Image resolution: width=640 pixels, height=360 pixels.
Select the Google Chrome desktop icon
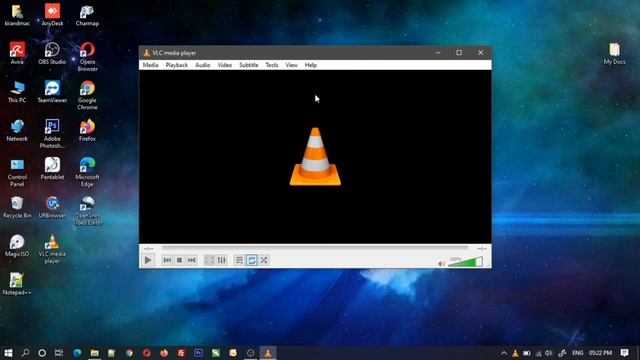(x=87, y=95)
